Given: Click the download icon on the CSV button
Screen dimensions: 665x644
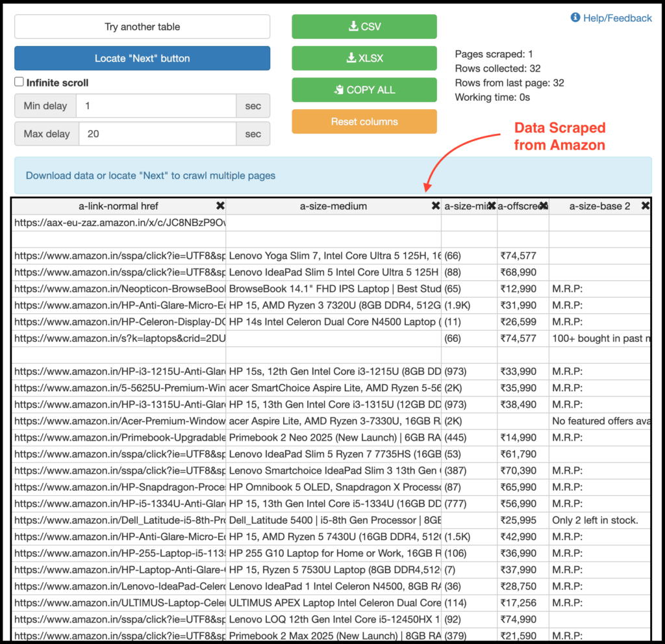Looking at the screenshot, I should 353,27.
